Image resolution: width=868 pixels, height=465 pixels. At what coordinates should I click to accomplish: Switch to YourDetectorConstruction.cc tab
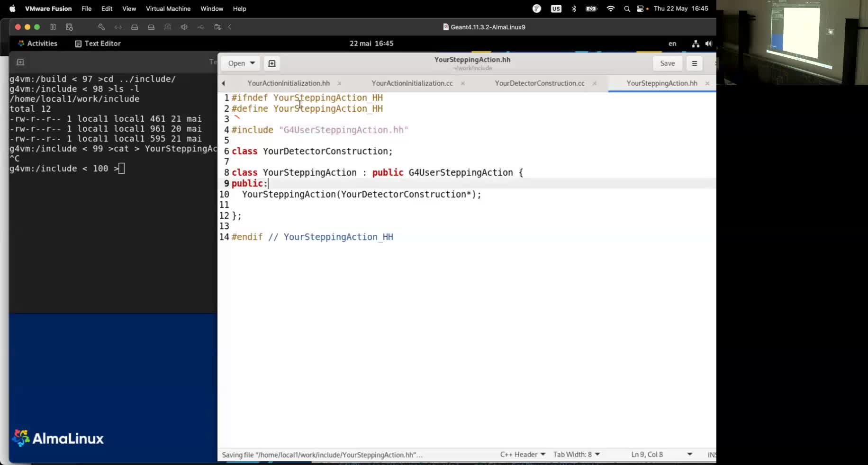(x=539, y=83)
